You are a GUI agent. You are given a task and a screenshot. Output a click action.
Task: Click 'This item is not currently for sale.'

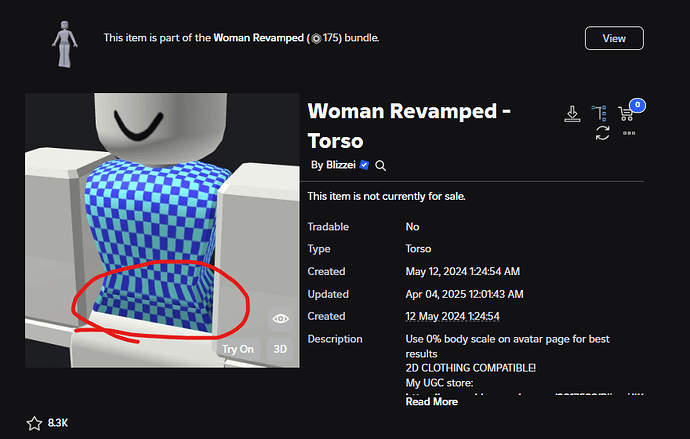tap(386, 196)
